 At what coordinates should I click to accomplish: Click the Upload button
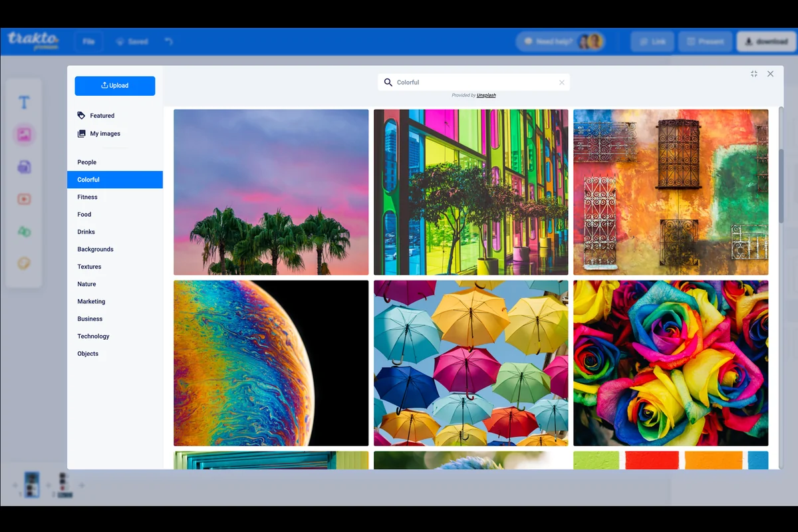point(115,86)
